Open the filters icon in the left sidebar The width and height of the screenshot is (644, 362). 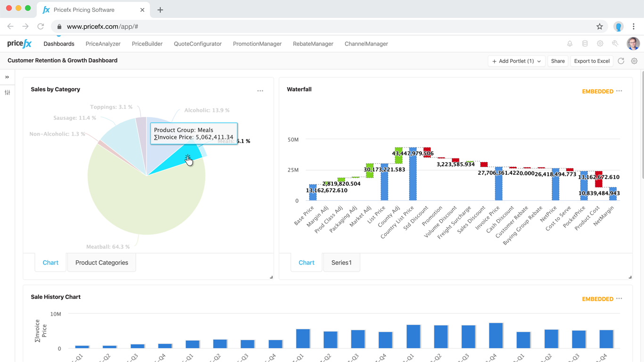click(7, 92)
